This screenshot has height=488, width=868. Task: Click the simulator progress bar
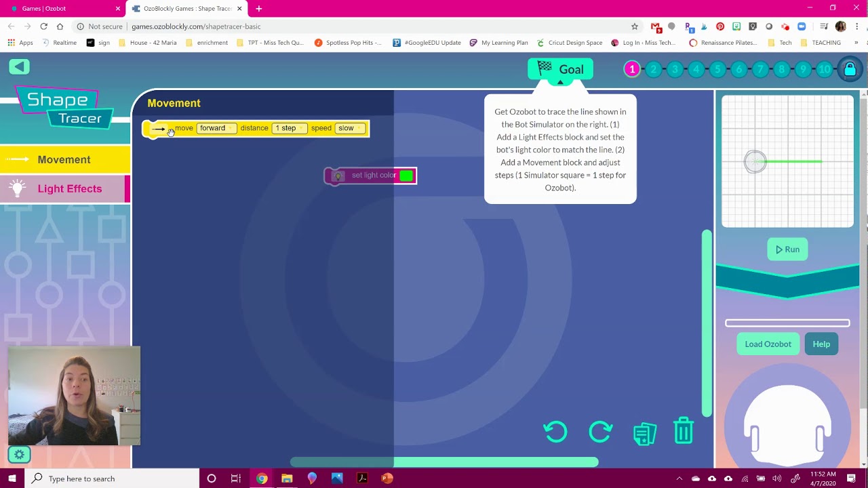point(787,323)
